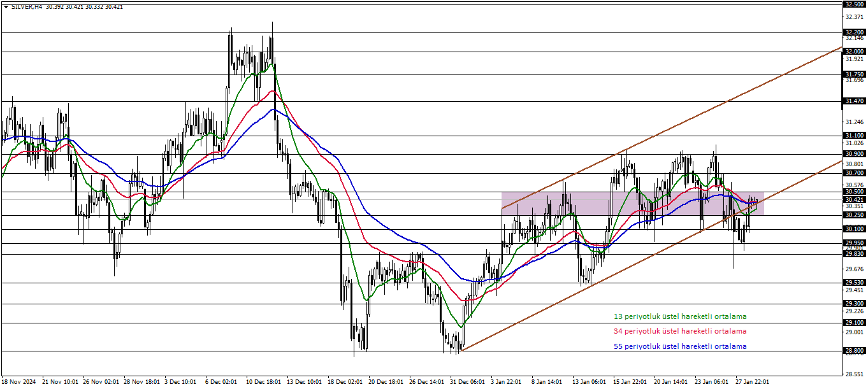
Task: Select the 29.530 price level label
Action: (x=854, y=283)
